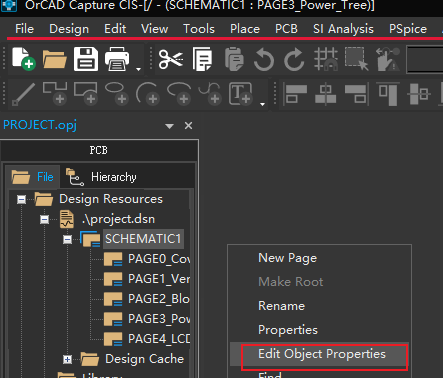
Task: Select the PAGE2_Blo page
Action: 159,299
